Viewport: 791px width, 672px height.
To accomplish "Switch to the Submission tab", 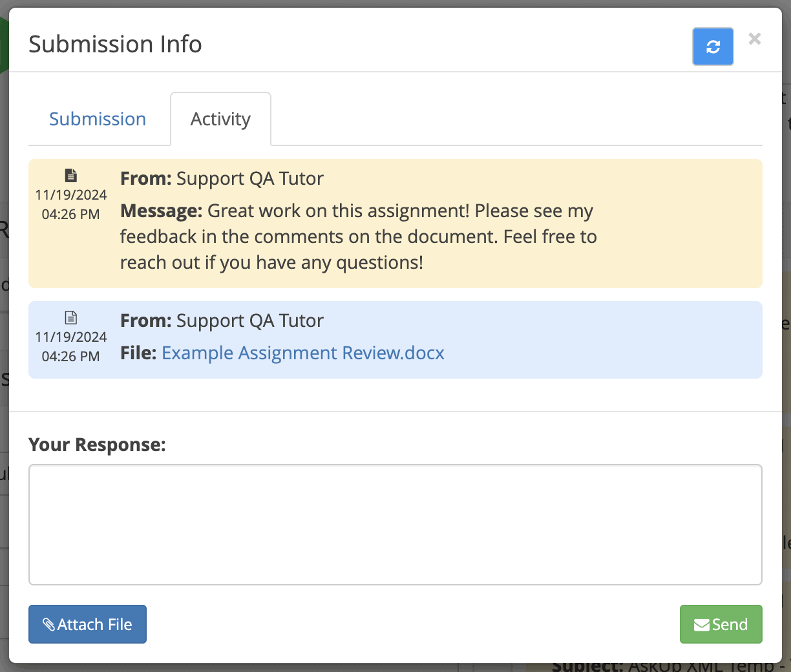I will [98, 119].
